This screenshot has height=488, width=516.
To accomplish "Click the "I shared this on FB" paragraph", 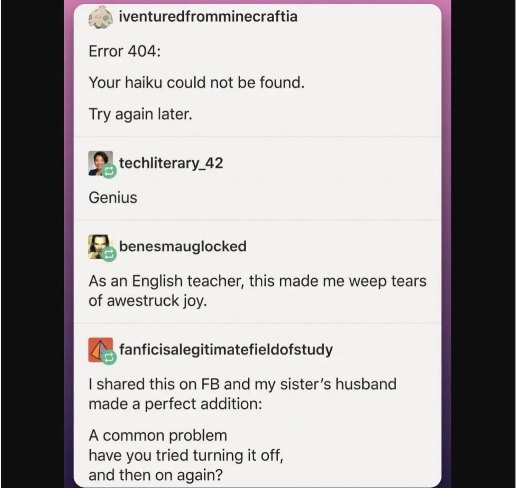I will (243, 394).
